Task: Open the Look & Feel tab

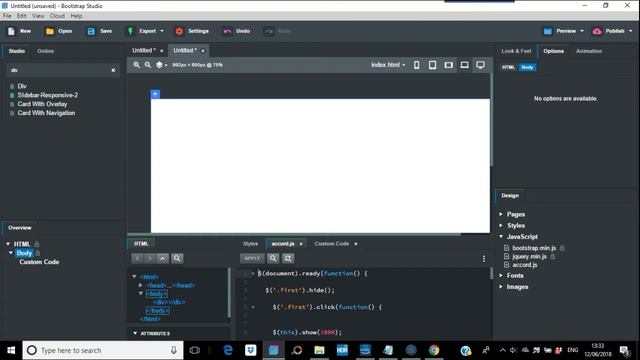Action: 516,51
